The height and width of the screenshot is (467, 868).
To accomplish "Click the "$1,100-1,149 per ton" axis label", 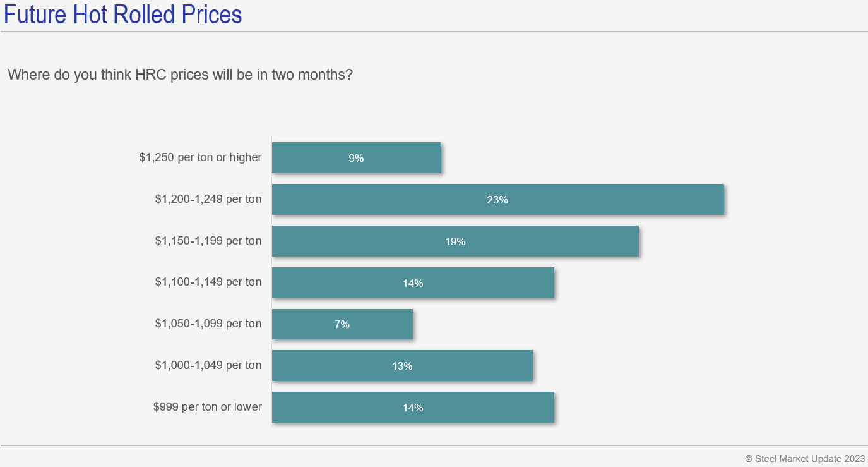I will [208, 282].
